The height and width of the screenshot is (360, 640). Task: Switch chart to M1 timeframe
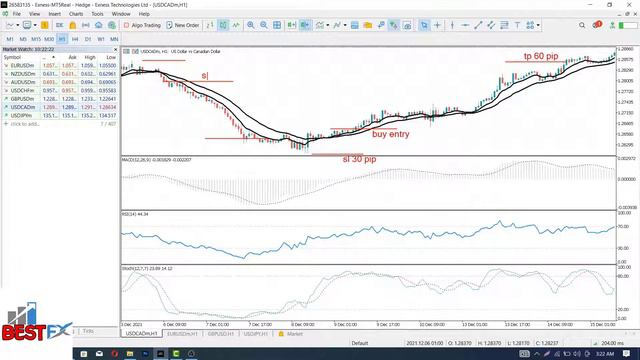tap(10, 39)
